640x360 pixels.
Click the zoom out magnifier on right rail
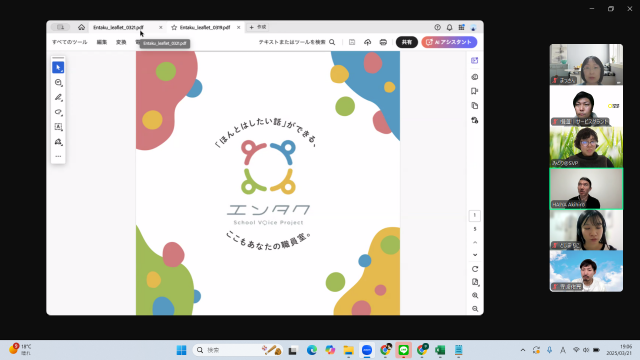tap(475, 309)
